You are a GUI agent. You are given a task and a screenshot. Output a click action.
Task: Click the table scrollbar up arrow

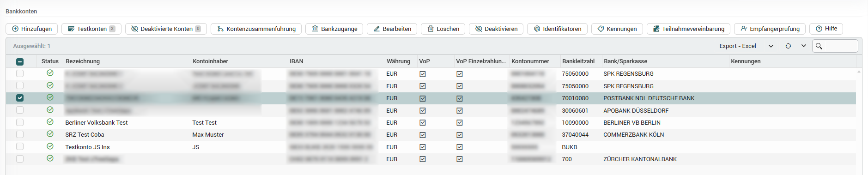pyautogui.click(x=859, y=72)
